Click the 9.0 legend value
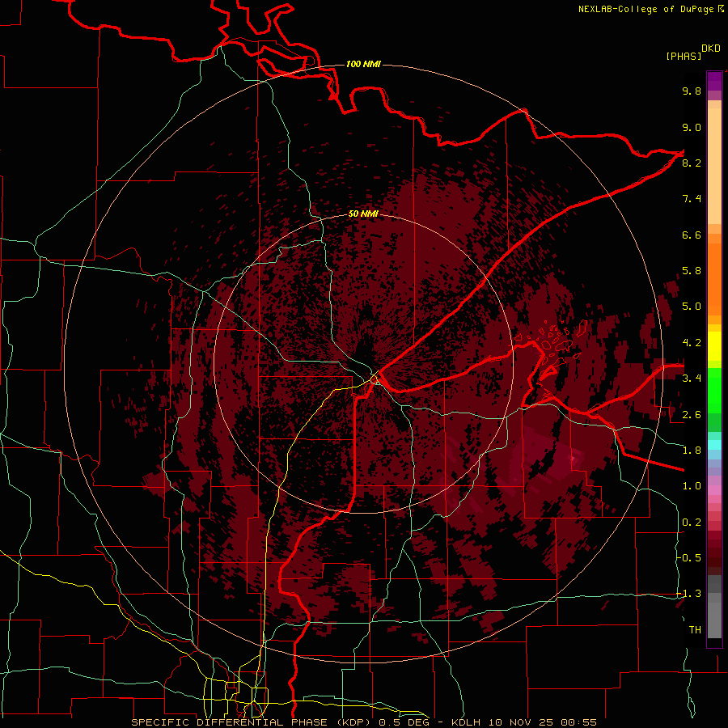Viewport: 728px width, 728px height. (x=692, y=127)
